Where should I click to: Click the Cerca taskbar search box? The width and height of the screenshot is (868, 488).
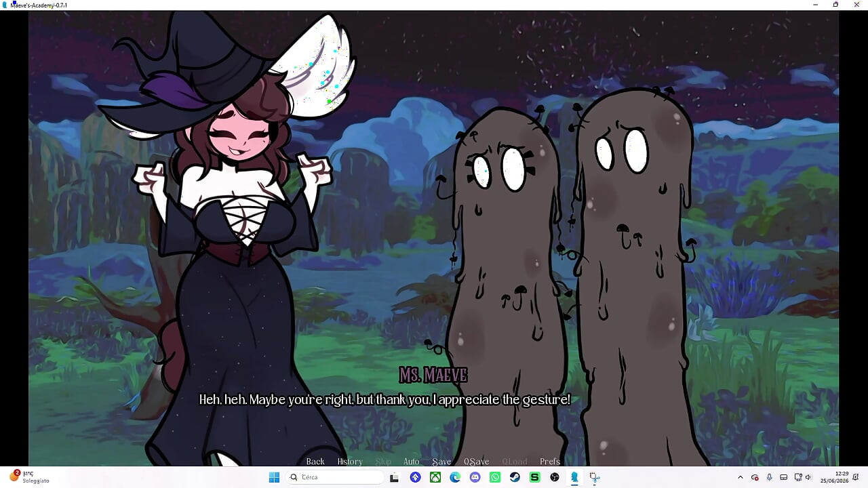[x=336, y=477]
